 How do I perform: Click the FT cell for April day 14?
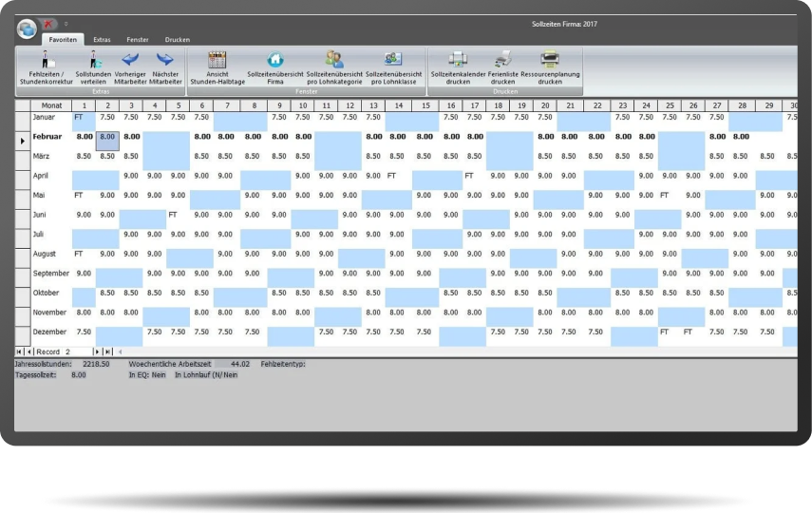click(398, 180)
